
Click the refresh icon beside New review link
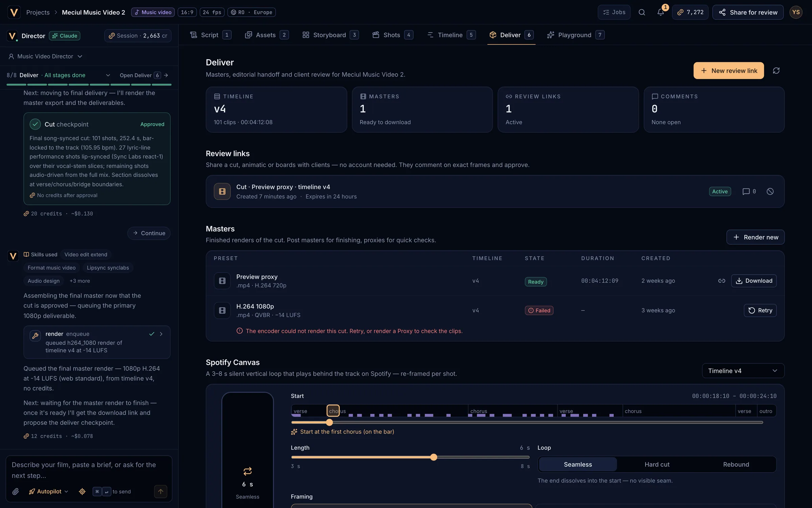coord(776,70)
